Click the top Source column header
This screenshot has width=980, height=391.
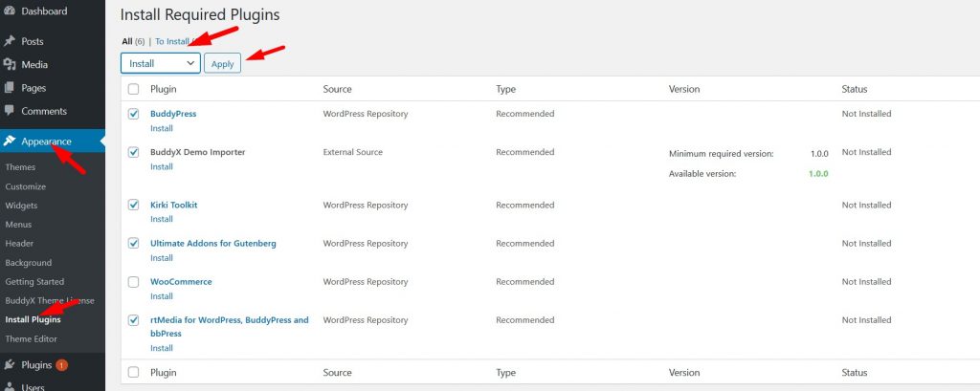338,89
